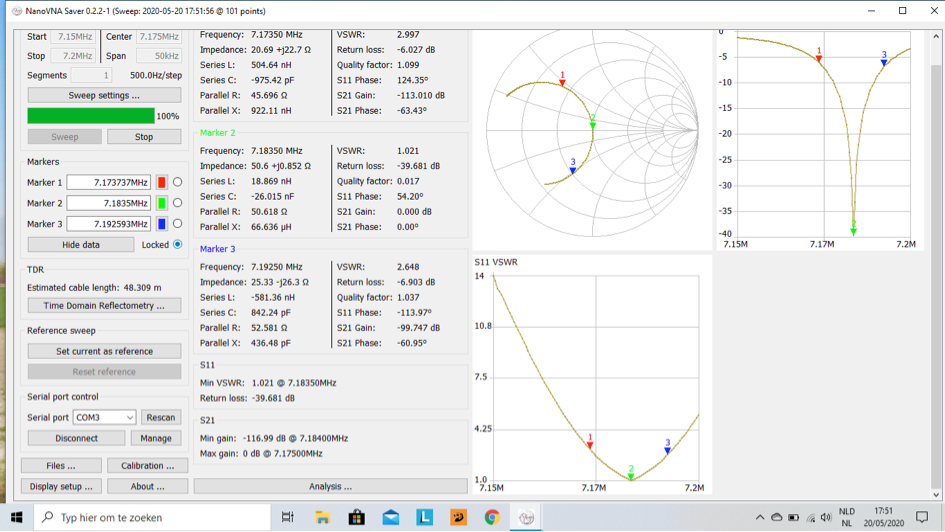This screenshot has height=532, width=945.
Task: Open Task View on taskbar
Action: click(288, 517)
